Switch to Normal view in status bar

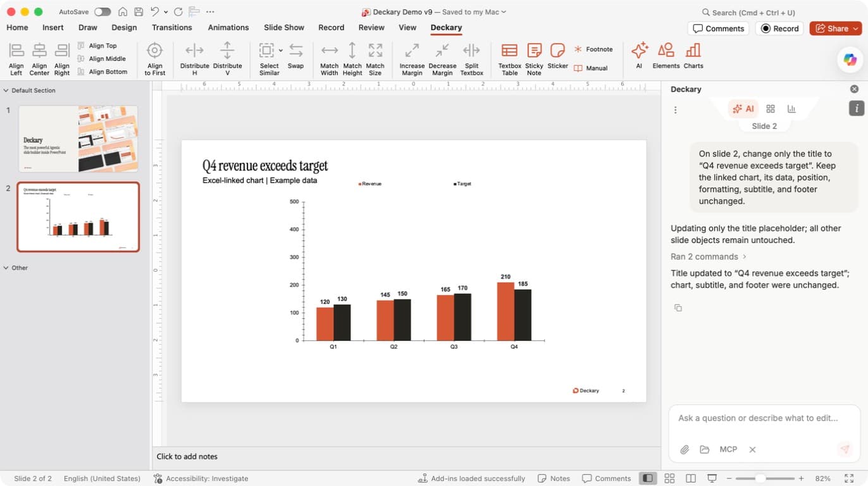[x=647, y=478]
